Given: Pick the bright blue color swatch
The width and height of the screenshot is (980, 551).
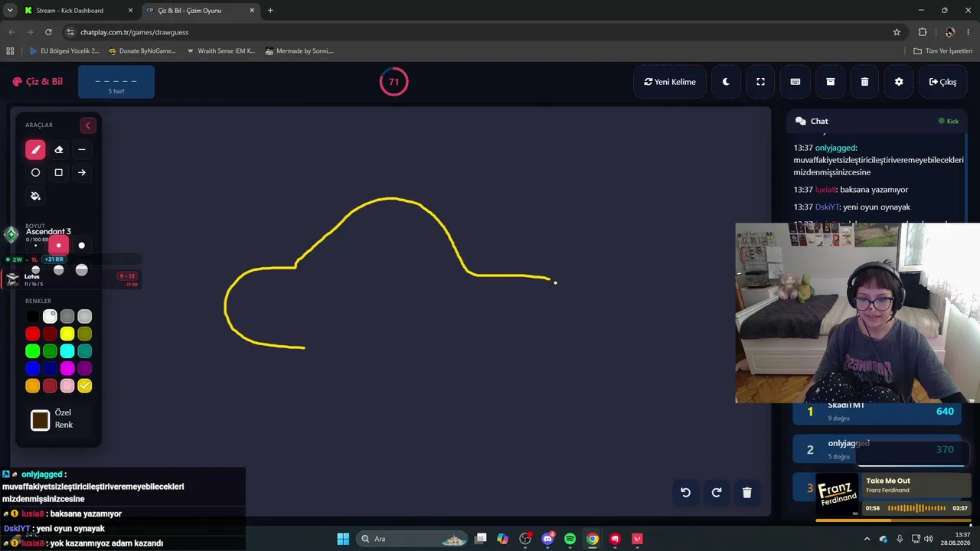Looking at the screenshot, I should pos(32,369).
